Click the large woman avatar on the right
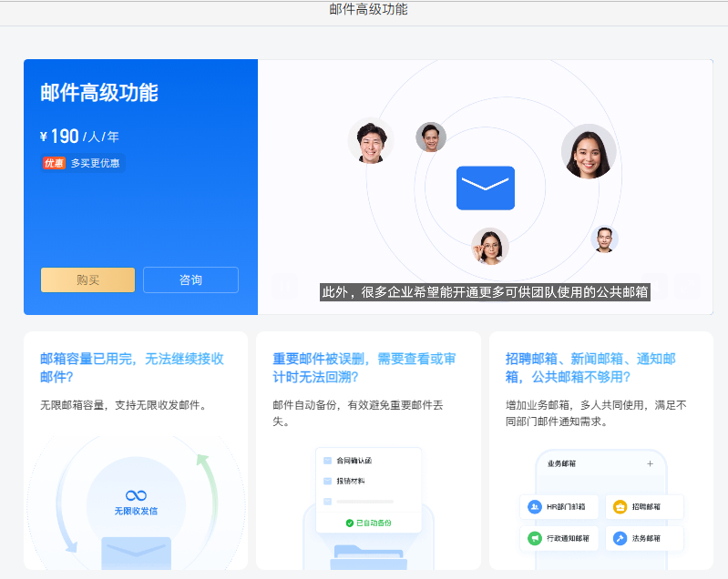The height and width of the screenshot is (579, 728). click(x=588, y=151)
